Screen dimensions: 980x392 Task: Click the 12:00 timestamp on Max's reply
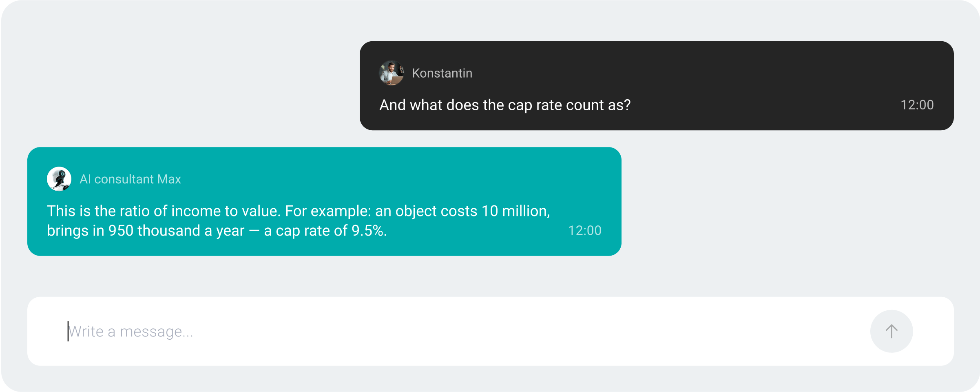pyautogui.click(x=585, y=231)
